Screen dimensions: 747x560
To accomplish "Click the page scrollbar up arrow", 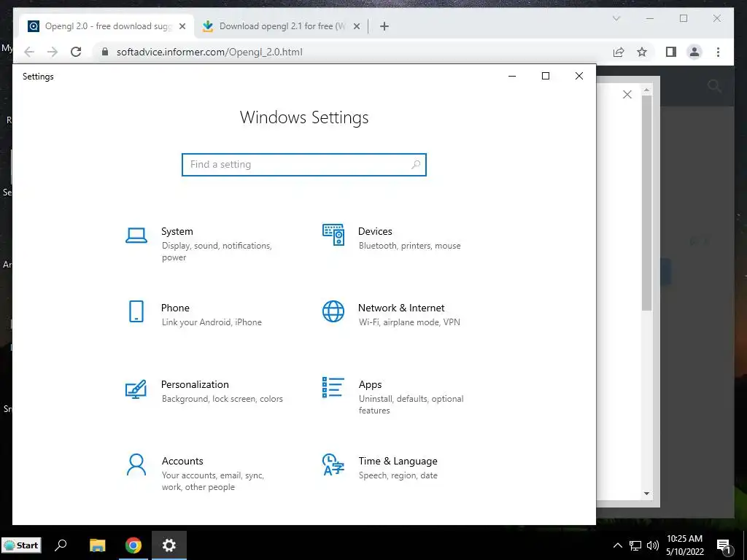I will click(x=646, y=90).
